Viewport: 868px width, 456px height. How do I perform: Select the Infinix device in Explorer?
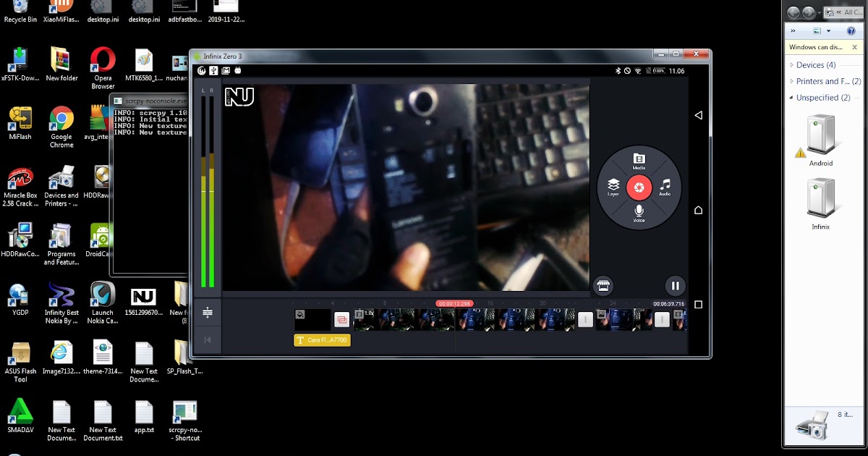(x=821, y=205)
